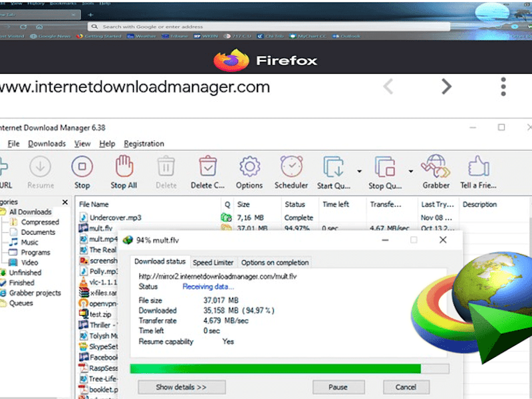The image size is (532, 399).
Task: Expand the Stop Queue dropdown arrow
Action: point(410,172)
